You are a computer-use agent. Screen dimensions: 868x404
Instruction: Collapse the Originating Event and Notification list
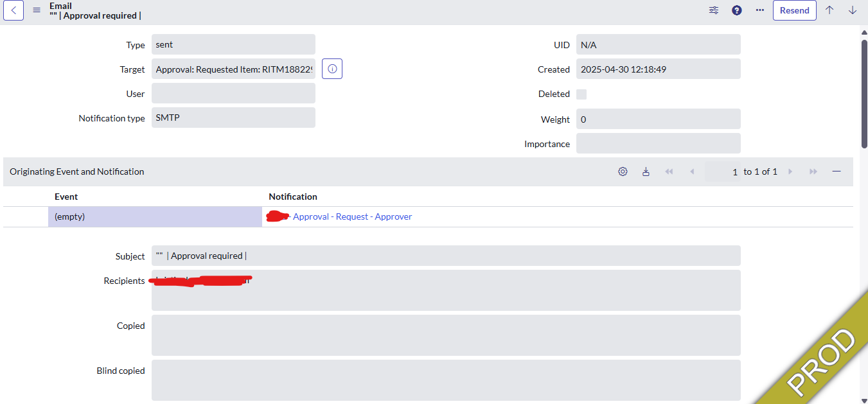click(836, 171)
